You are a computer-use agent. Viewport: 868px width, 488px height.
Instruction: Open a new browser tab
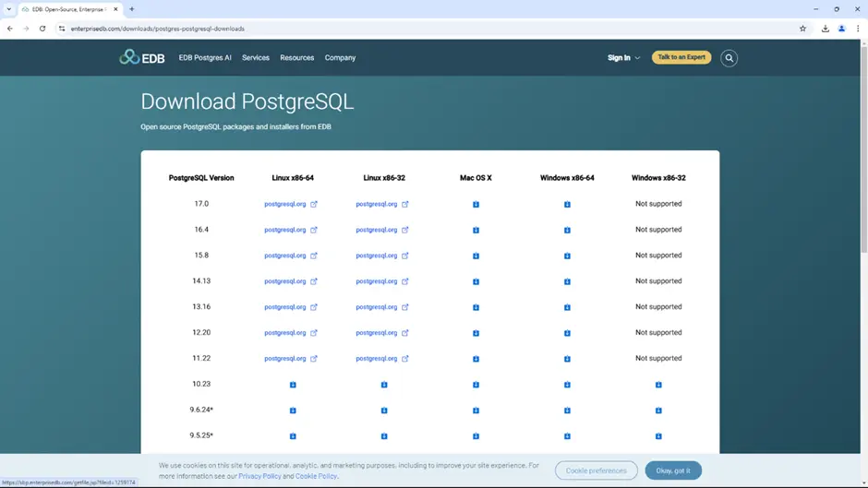point(132,9)
